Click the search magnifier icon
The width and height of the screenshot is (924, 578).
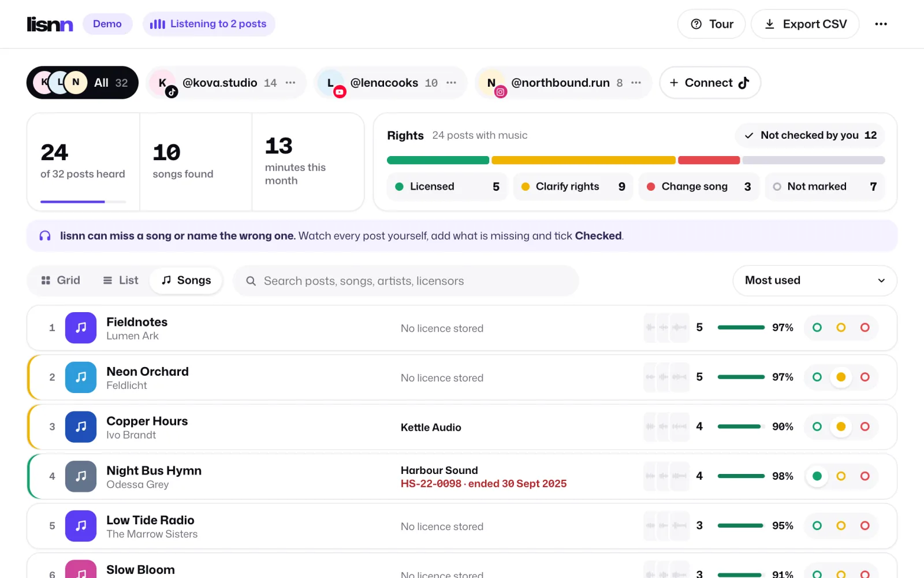[x=251, y=281]
